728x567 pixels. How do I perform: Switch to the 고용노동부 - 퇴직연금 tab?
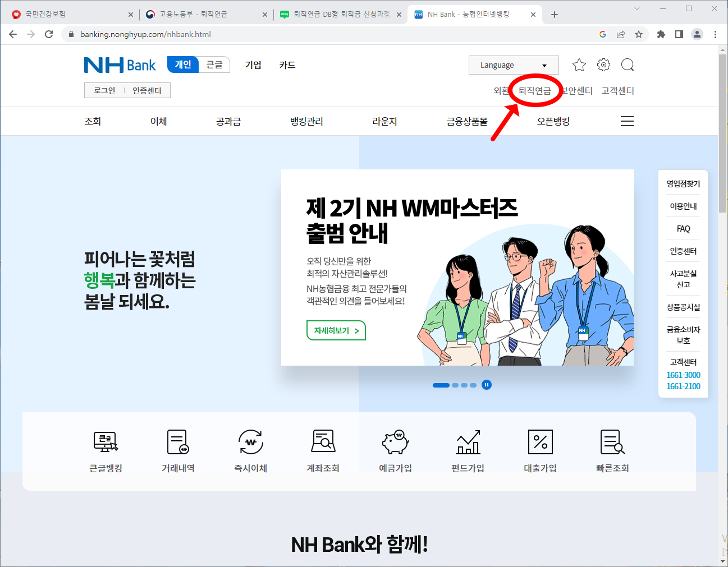click(205, 15)
